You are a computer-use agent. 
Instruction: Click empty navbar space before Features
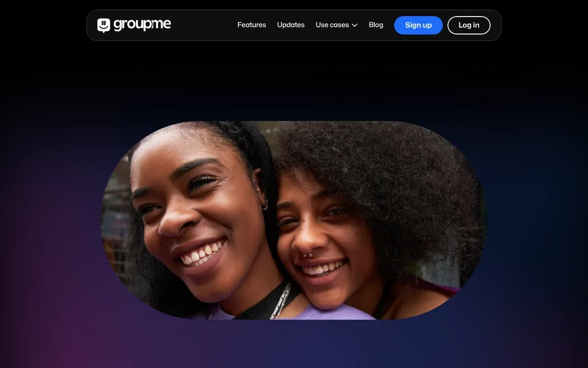tap(202, 25)
